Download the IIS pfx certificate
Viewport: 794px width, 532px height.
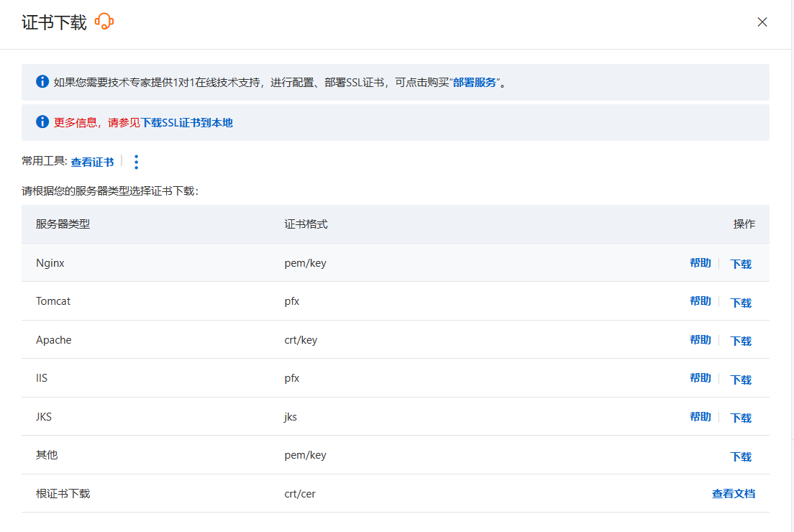tap(741, 380)
